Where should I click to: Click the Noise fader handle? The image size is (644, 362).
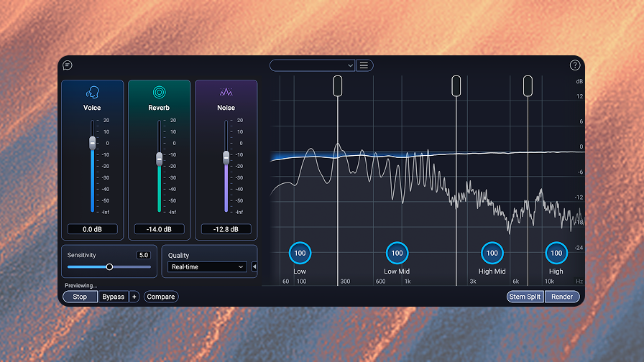(226, 157)
